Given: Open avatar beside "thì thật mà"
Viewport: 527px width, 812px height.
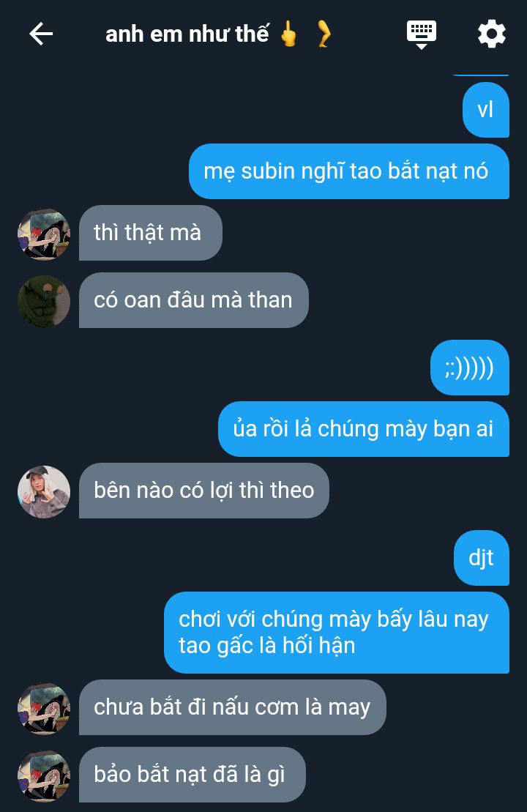Looking at the screenshot, I should click(x=44, y=234).
